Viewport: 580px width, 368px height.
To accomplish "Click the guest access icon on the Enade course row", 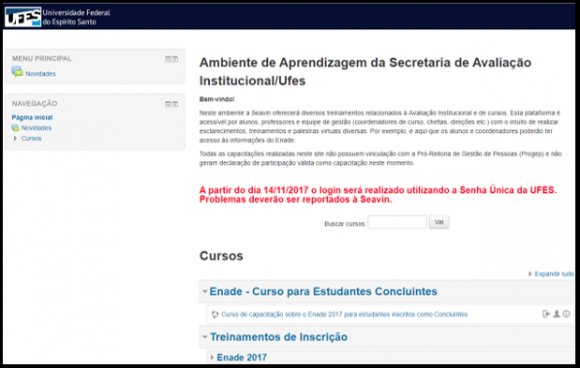I will click(x=556, y=314).
